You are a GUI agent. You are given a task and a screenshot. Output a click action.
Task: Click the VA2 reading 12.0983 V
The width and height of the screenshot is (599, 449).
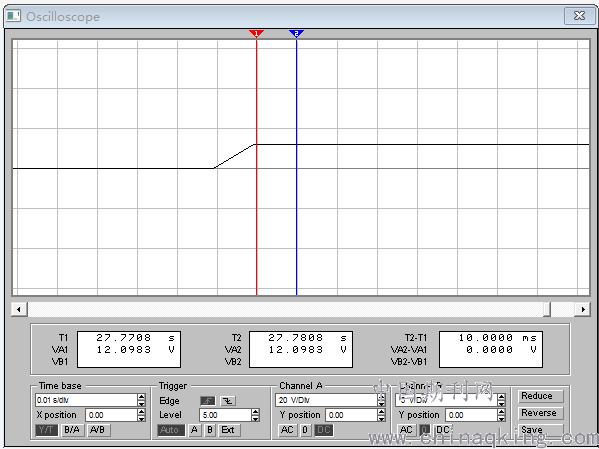[x=308, y=350]
